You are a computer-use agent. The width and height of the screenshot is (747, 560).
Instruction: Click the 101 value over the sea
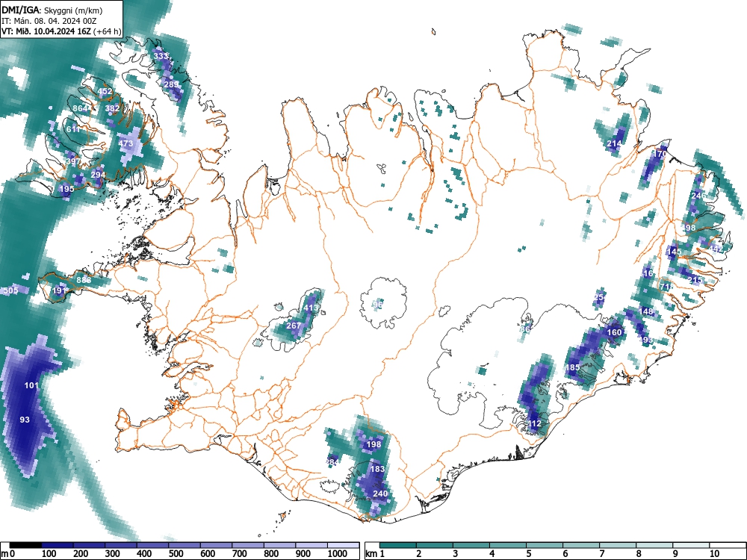(x=31, y=385)
